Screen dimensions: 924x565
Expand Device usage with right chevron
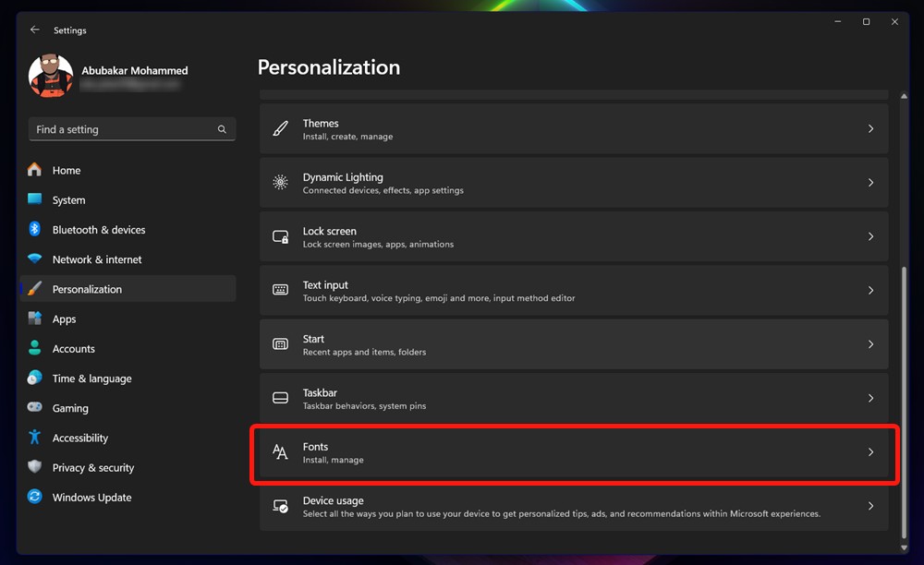pyautogui.click(x=870, y=506)
